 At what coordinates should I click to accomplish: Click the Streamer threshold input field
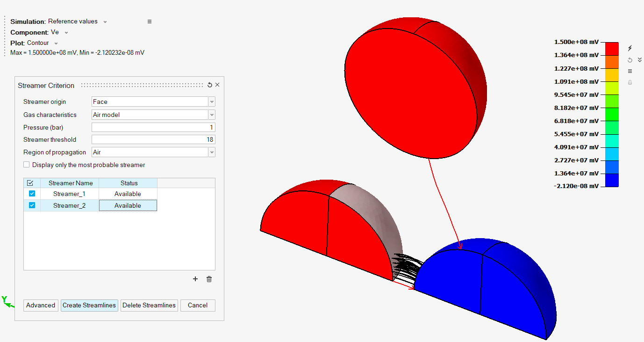coord(153,139)
